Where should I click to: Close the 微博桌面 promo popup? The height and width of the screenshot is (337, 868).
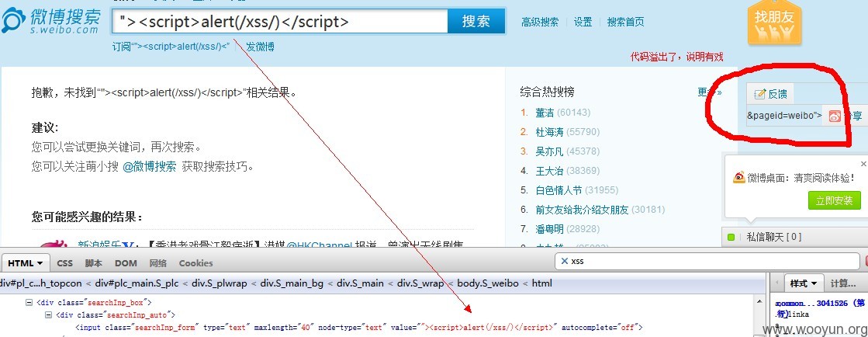pyautogui.click(x=863, y=164)
